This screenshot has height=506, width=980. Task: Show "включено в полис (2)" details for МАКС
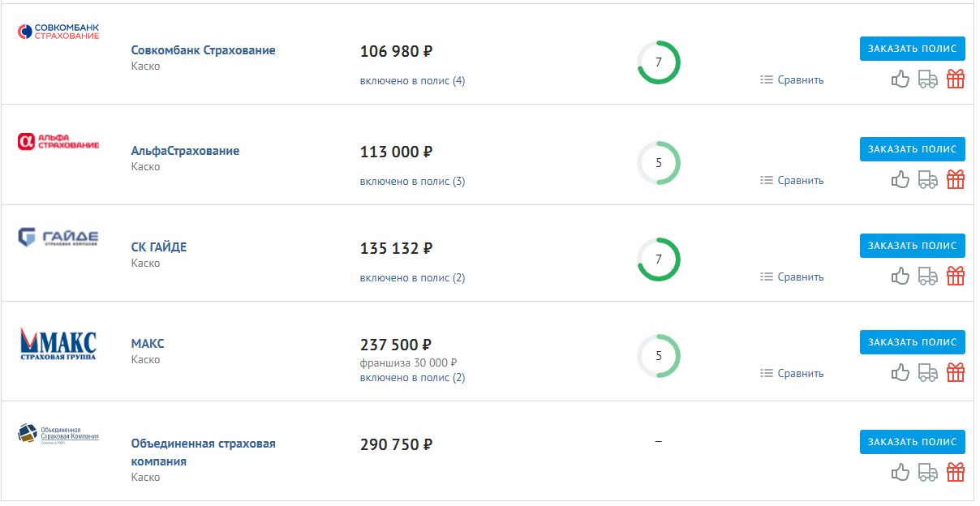412,378
